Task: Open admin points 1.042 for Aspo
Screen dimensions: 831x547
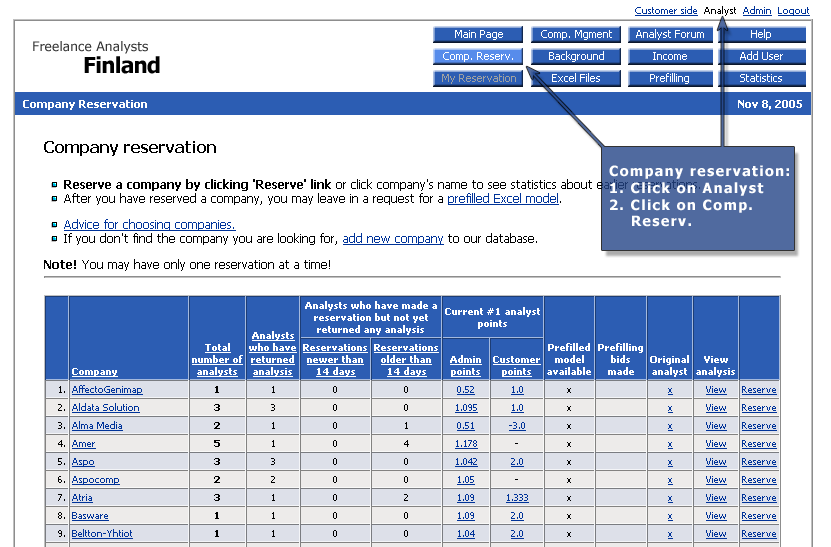Action: (466, 462)
